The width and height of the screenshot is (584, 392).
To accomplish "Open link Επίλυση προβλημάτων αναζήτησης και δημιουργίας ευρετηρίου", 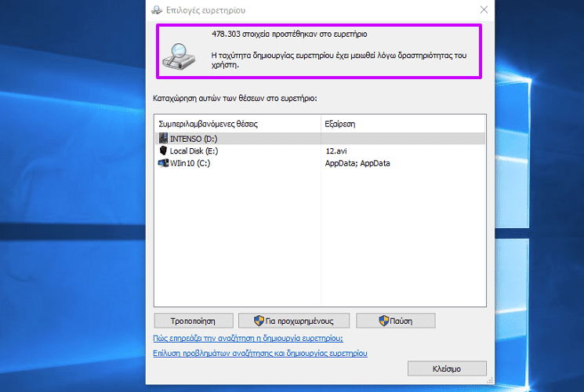I will click(x=260, y=354).
